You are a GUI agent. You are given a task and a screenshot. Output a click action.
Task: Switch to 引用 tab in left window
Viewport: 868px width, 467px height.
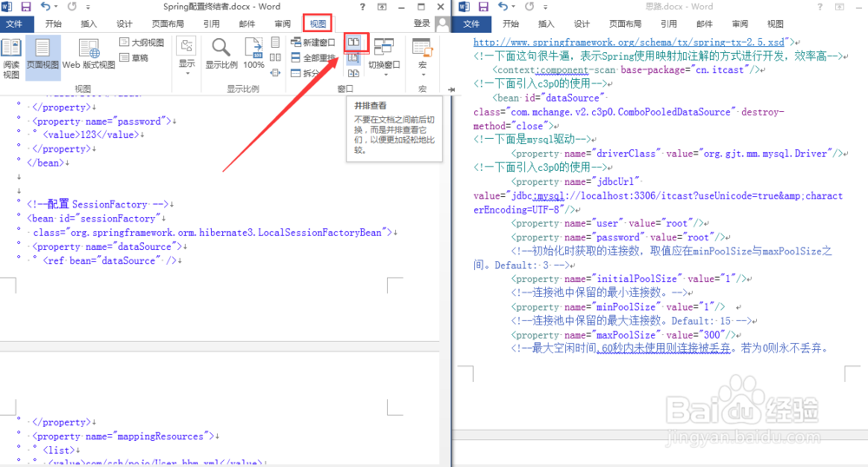pyautogui.click(x=212, y=23)
